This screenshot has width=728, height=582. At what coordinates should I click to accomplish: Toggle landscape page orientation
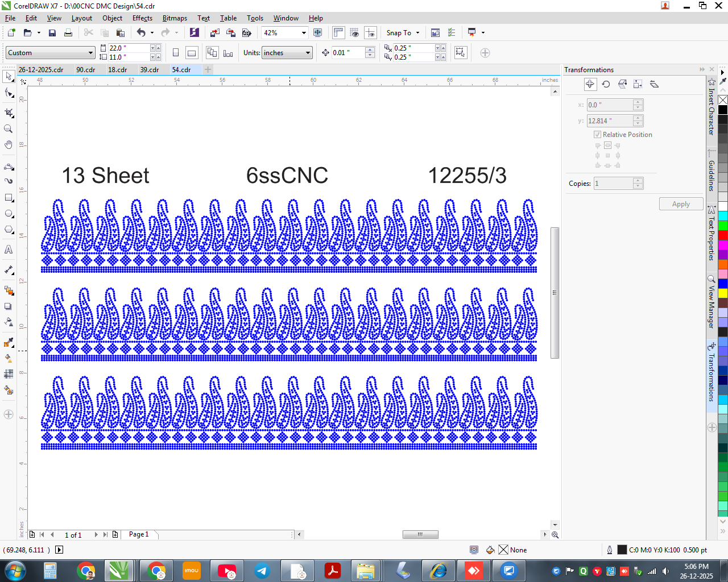(x=192, y=53)
